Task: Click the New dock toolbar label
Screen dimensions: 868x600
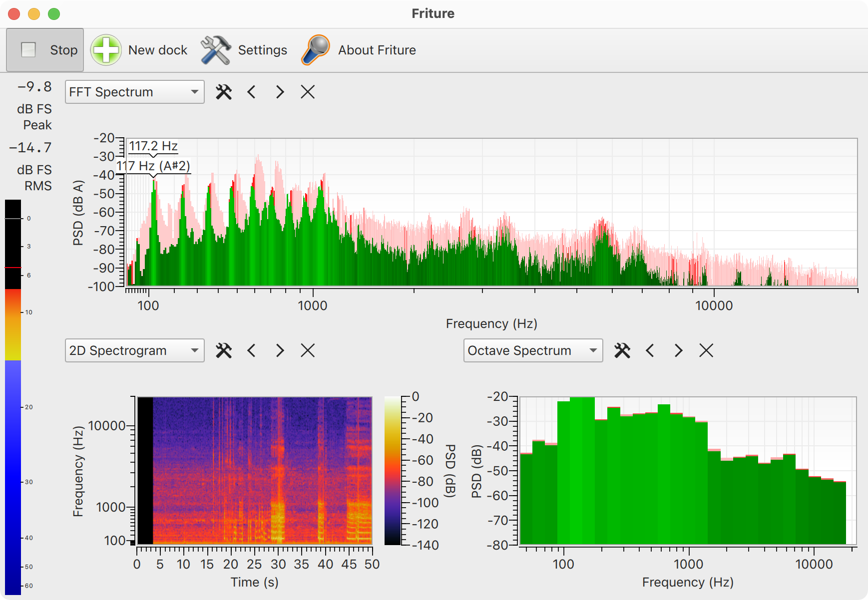Action: [x=158, y=50]
